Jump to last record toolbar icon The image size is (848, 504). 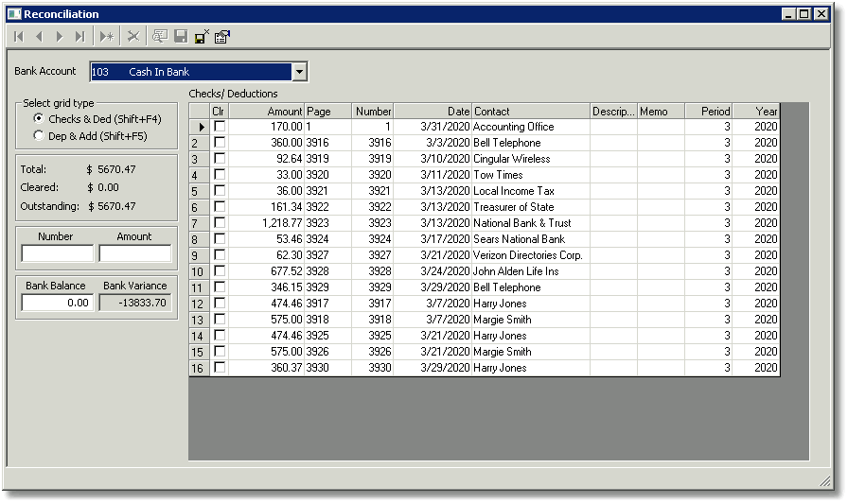(x=80, y=37)
